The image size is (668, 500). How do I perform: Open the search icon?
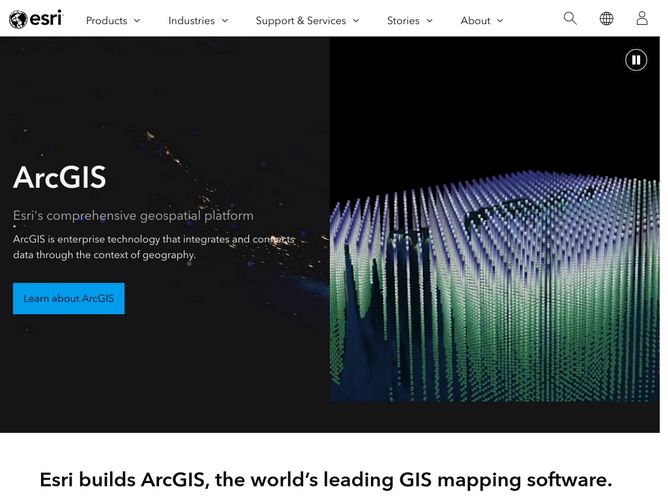570,19
